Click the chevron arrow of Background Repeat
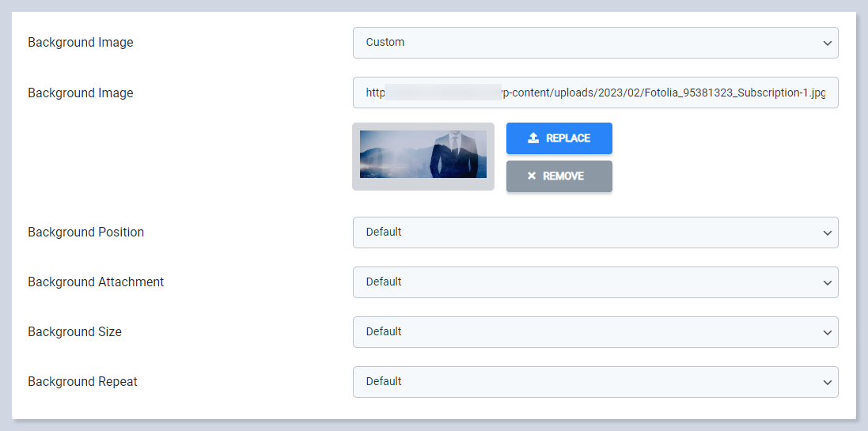The image size is (868, 431). pyautogui.click(x=827, y=383)
